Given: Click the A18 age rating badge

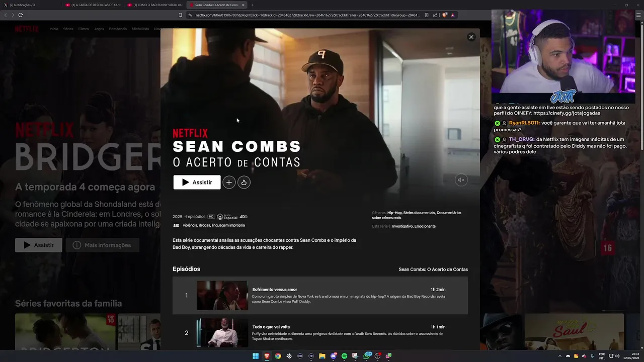Looking at the screenshot, I should click(x=176, y=225).
